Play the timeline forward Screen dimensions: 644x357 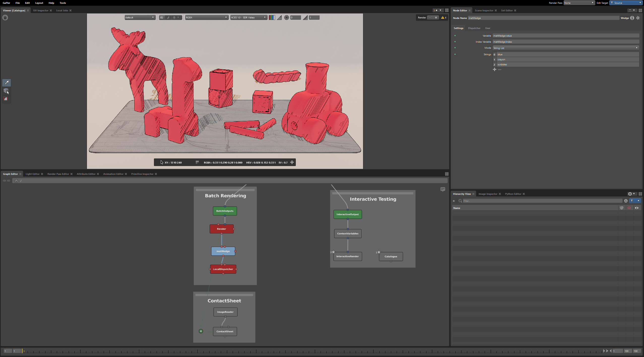607,351
